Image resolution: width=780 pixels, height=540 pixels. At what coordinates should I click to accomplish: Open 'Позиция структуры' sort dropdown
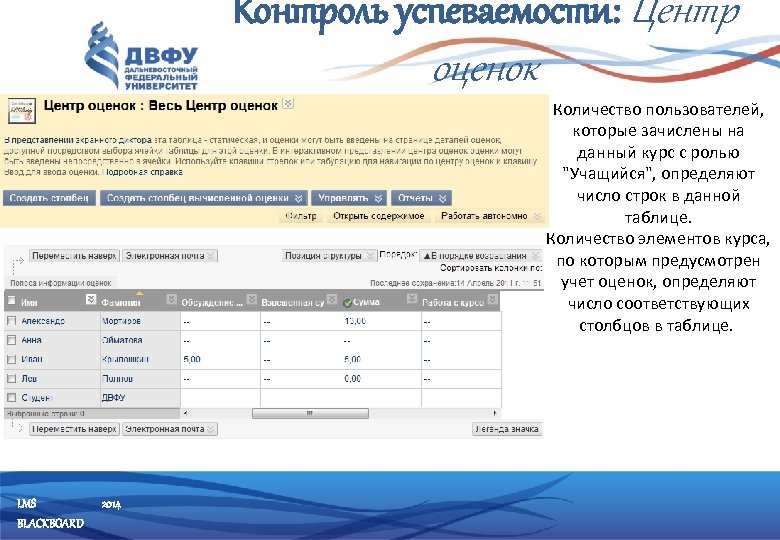[x=370, y=256]
